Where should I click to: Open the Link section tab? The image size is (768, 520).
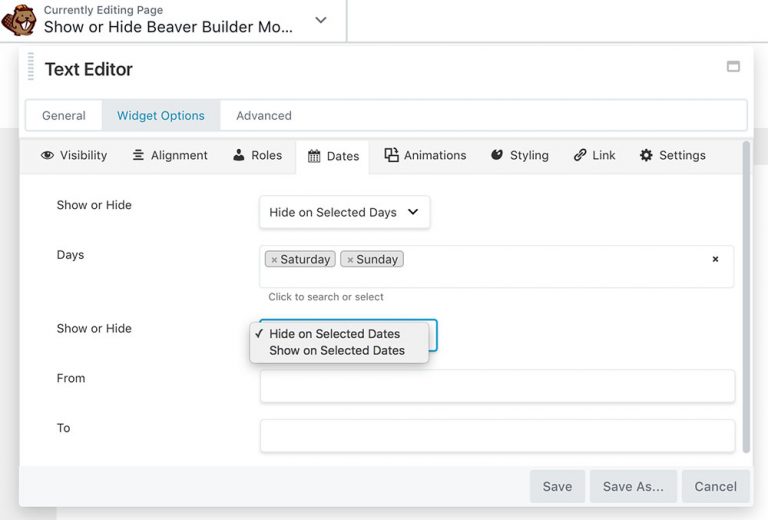594,155
